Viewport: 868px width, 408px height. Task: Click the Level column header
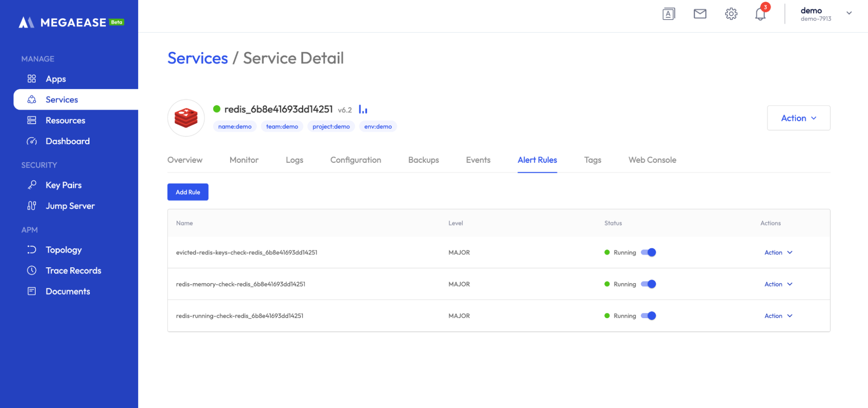pos(455,223)
